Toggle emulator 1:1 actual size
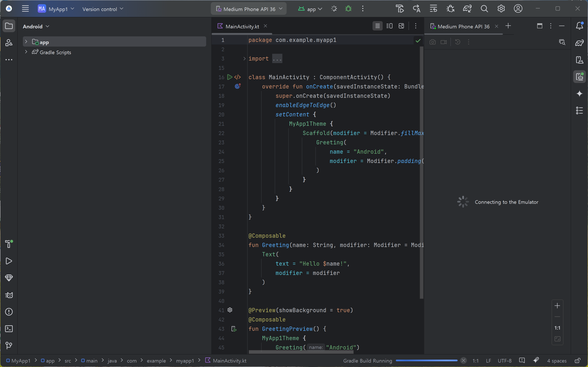The height and width of the screenshot is (367, 588). point(557,328)
